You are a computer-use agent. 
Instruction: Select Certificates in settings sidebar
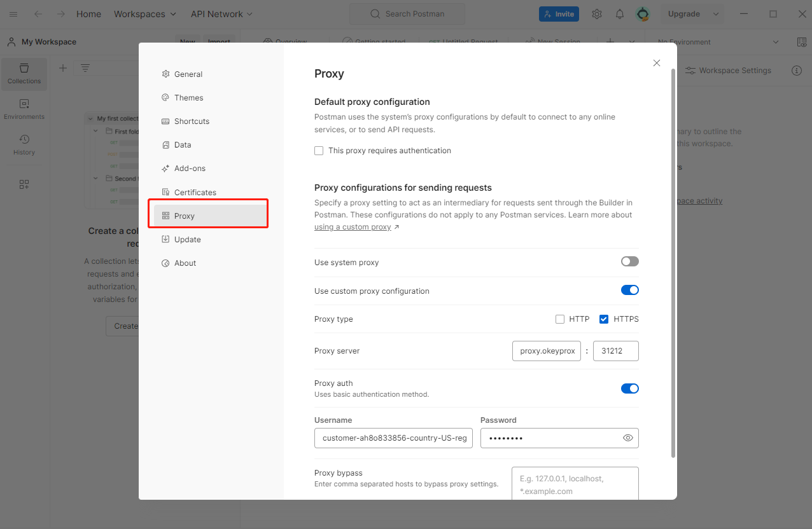(195, 192)
